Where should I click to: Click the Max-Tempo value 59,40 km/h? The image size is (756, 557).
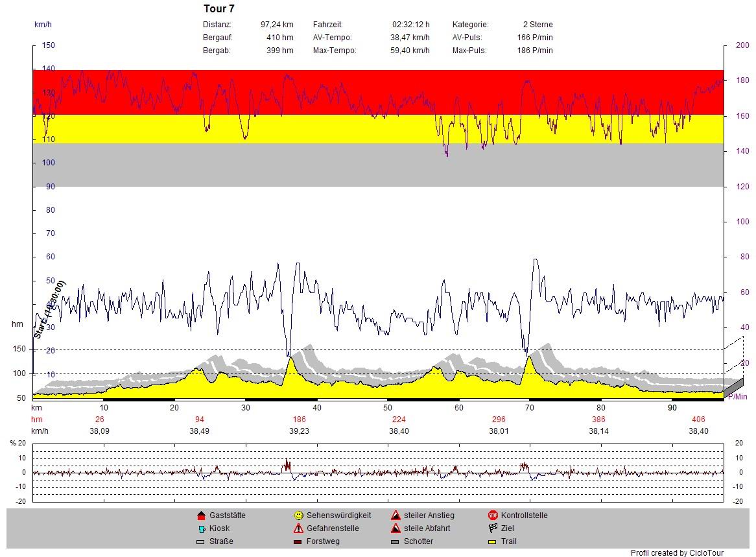410,51
